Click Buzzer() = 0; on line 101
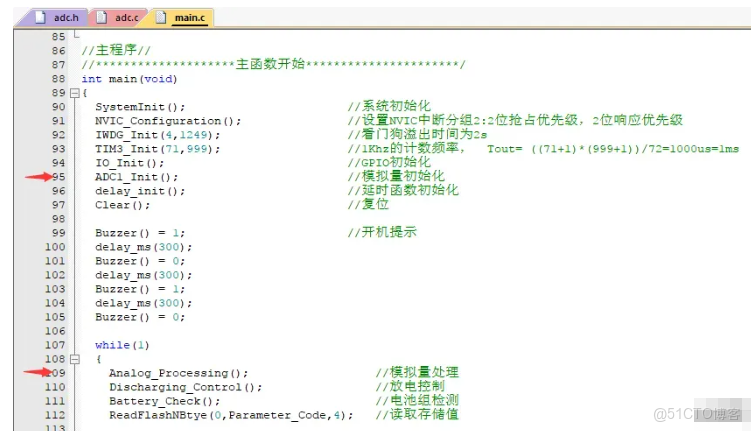This screenshot has height=431, width=751. pos(140,261)
